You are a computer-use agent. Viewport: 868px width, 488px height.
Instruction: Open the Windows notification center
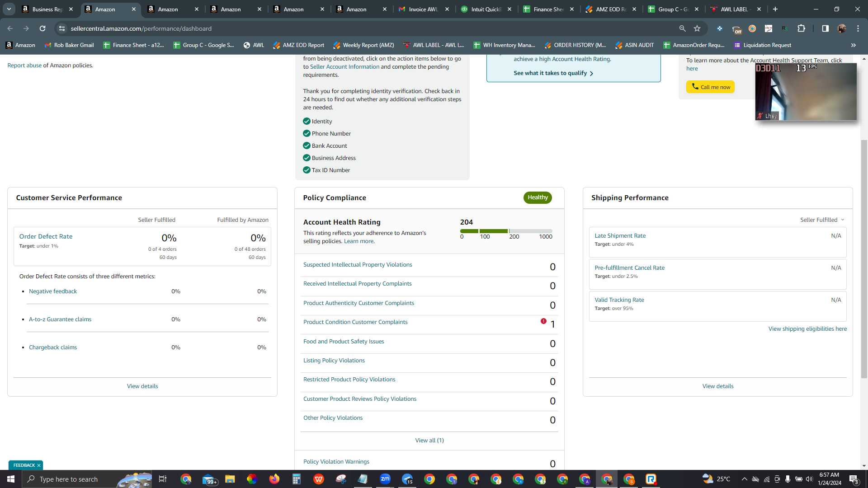coord(854,479)
